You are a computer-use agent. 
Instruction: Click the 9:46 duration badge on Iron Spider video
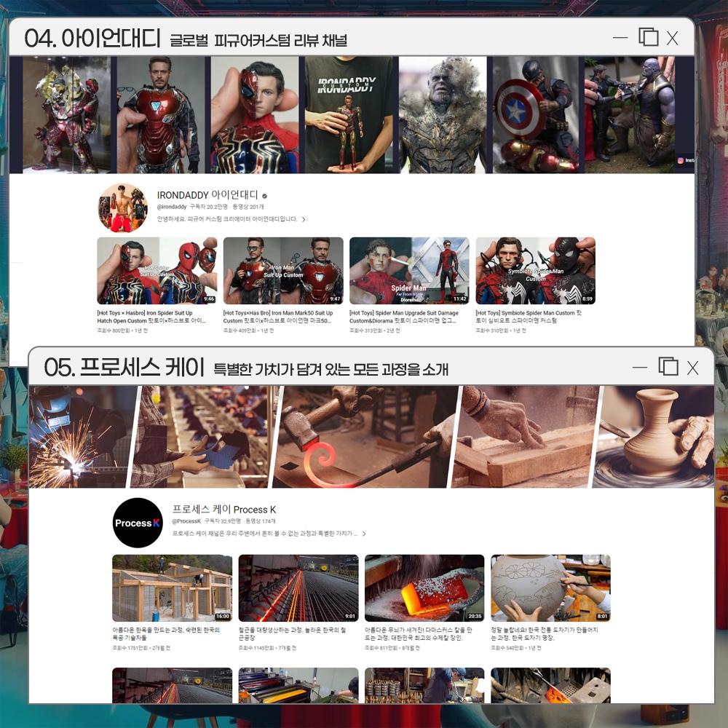point(209,299)
